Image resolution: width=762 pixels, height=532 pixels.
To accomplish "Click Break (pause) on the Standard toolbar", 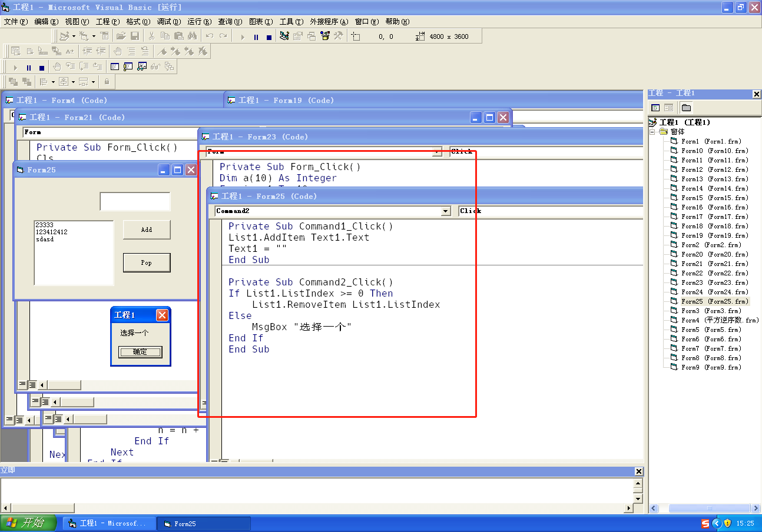I will 256,37.
